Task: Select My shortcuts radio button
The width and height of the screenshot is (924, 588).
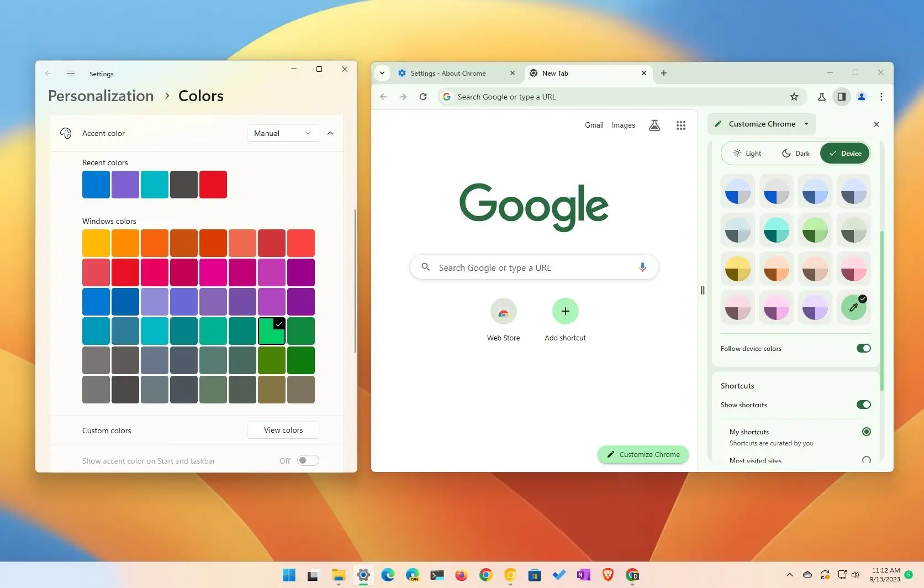Action: coord(867,432)
